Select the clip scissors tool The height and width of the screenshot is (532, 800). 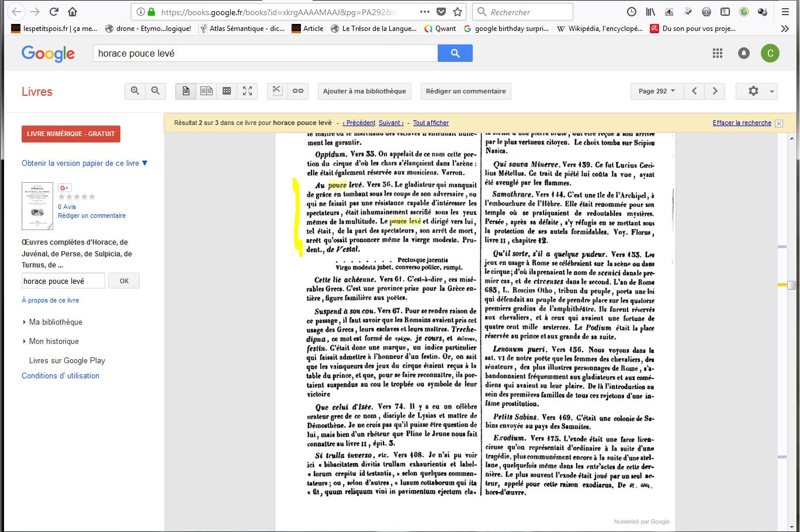pyautogui.click(x=278, y=91)
